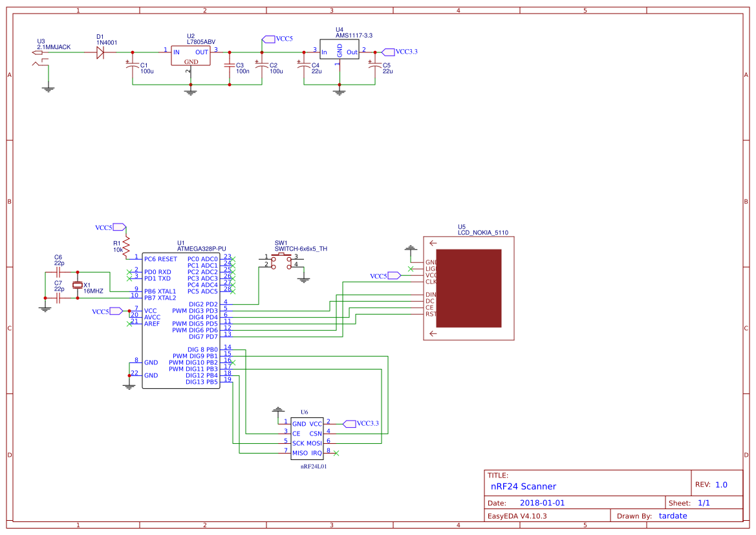756x535 pixels.
Task: Click the C6 22p capacitor symbol
Action: tap(58, 273)
